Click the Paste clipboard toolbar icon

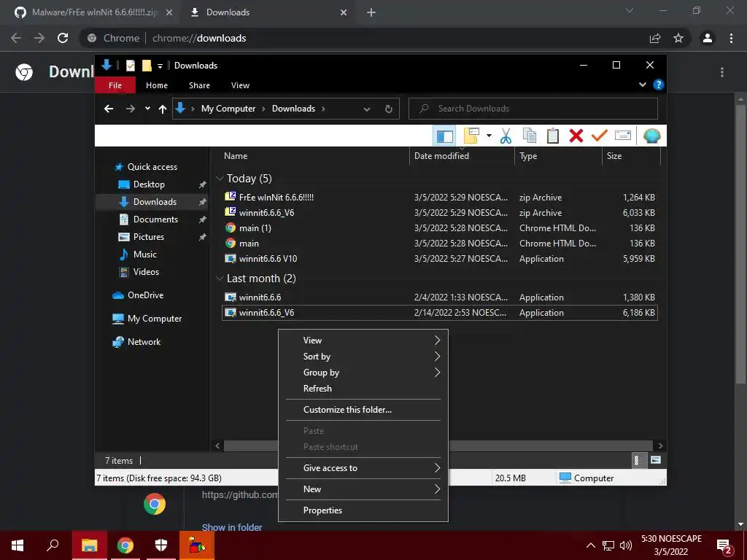tap(553, 136)
